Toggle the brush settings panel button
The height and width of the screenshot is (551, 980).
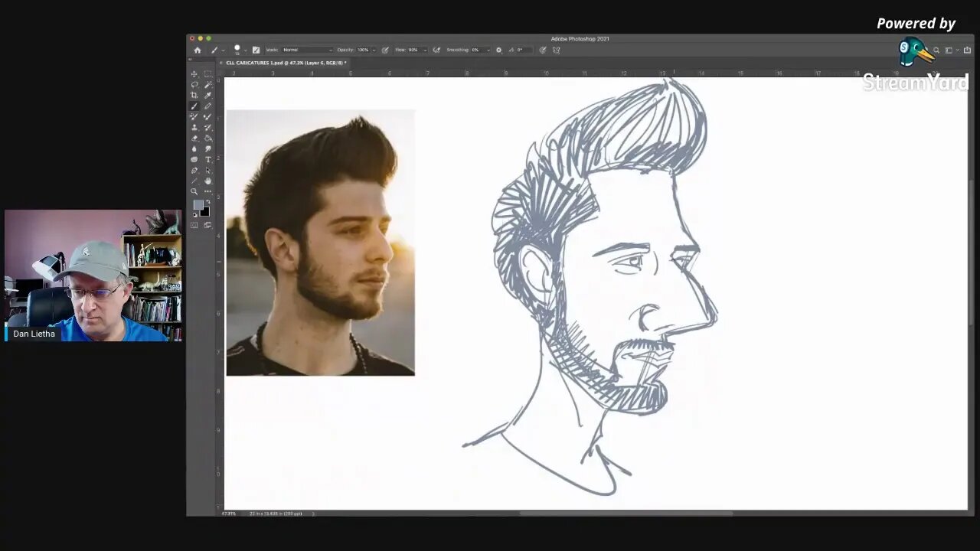click(x=256, y=50)
